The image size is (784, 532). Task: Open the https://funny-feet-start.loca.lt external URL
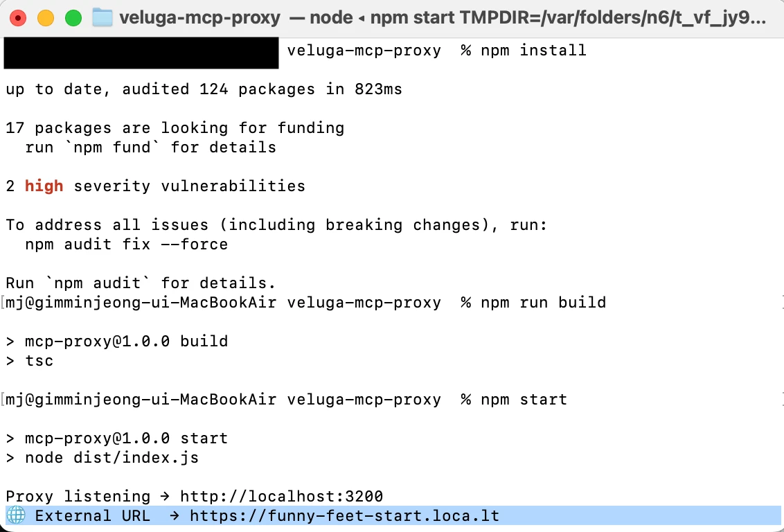click(x=344, y=515)
